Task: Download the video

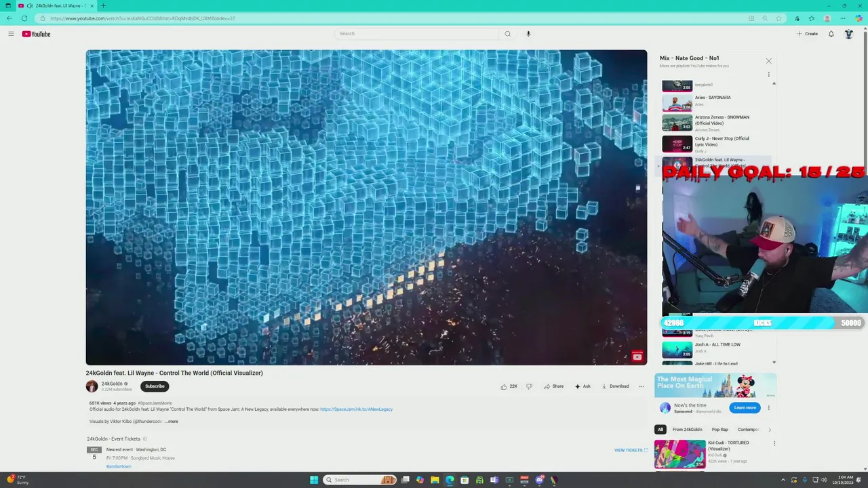Action: point(615,386)
